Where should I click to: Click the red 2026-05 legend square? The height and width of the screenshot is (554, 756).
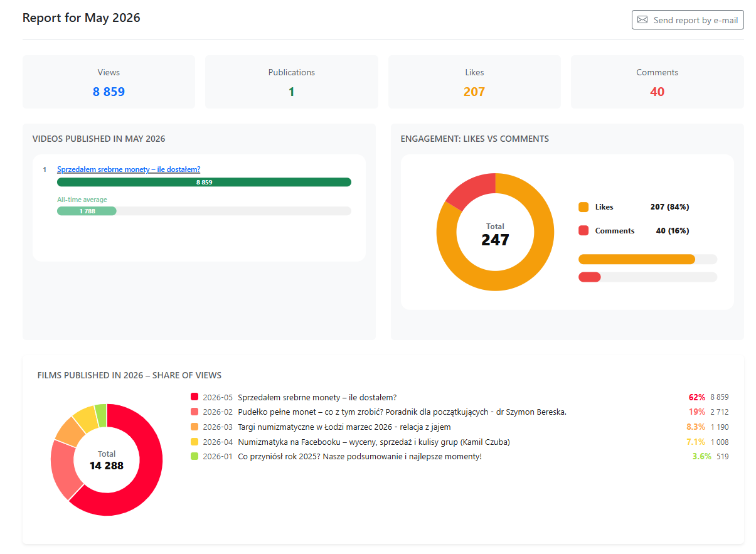click(x=194, y=397)
